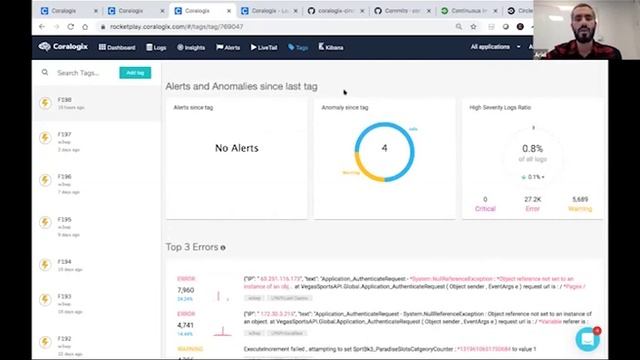
Task: Select the Tags nav item
Action: (298, 47)
